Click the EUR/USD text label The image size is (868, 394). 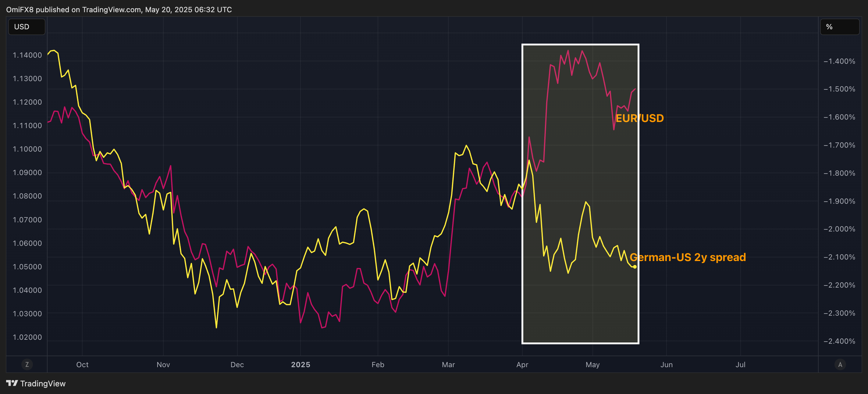pyautogui.click(x=639, y=118)
